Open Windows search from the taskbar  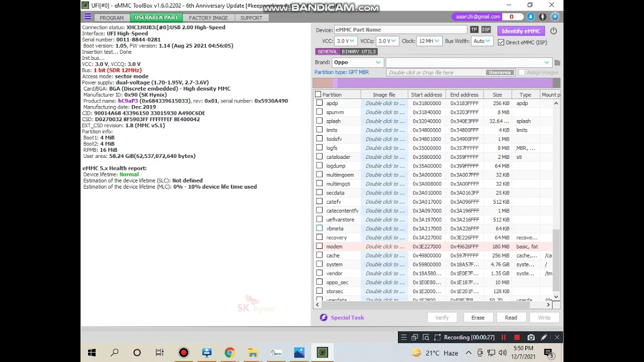[115, 352]
